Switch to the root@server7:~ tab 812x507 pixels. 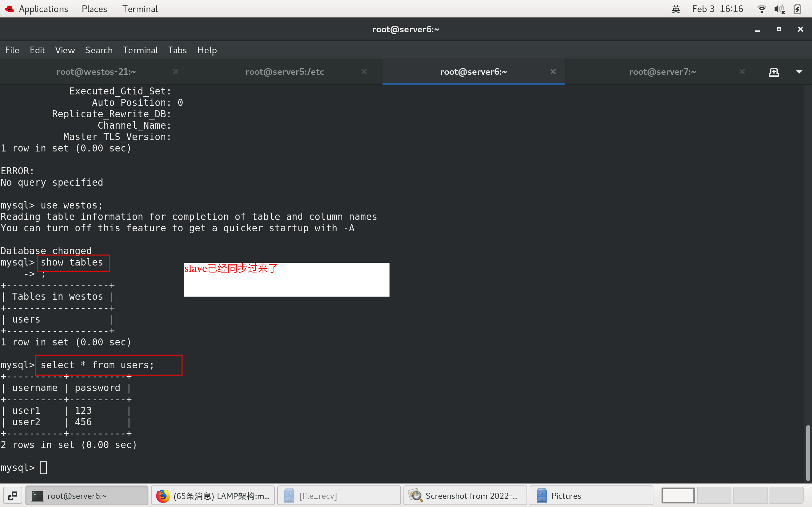pyautogui.click(x=662, y=72)
